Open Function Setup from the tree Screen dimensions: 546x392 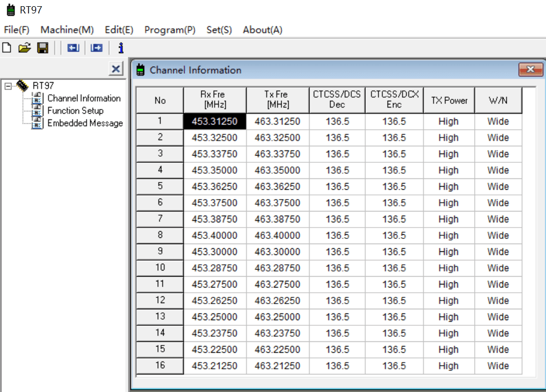point(75,111)
